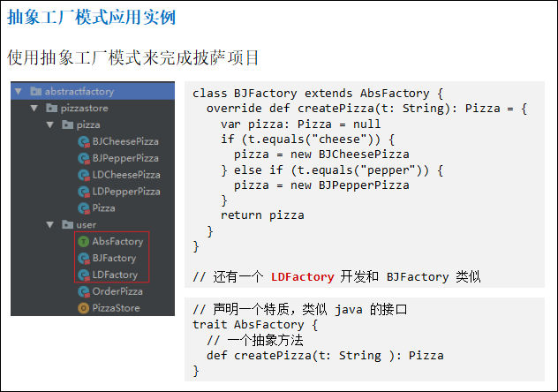This screenshot has width=558, height=392.
Task: Click the BJCheesePizza class icon
Action: pos(84,142)
